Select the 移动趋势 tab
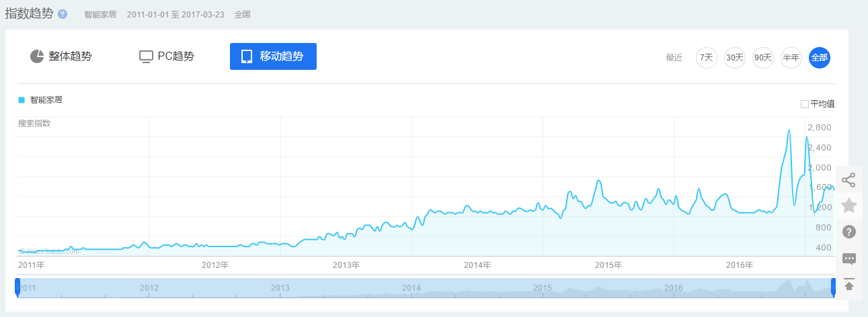The height and width of the screenshot is (317, 868). coord(273,56)
